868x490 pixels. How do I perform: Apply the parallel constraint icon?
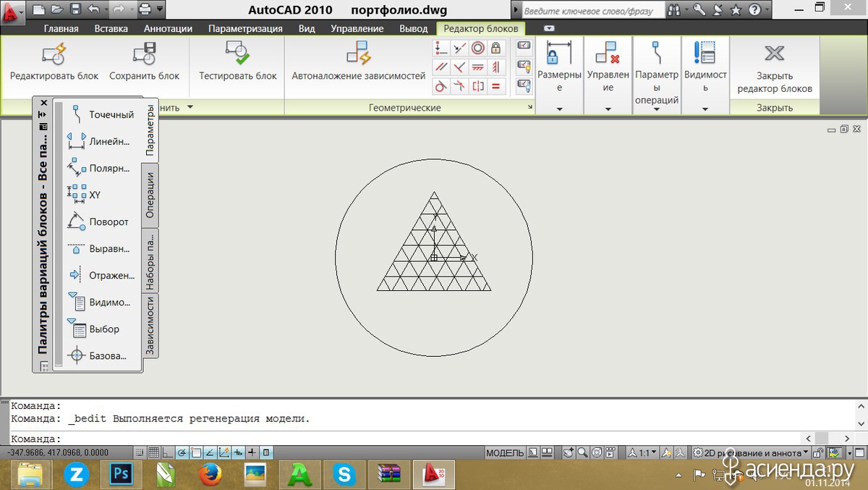click(x=441, y=67)
